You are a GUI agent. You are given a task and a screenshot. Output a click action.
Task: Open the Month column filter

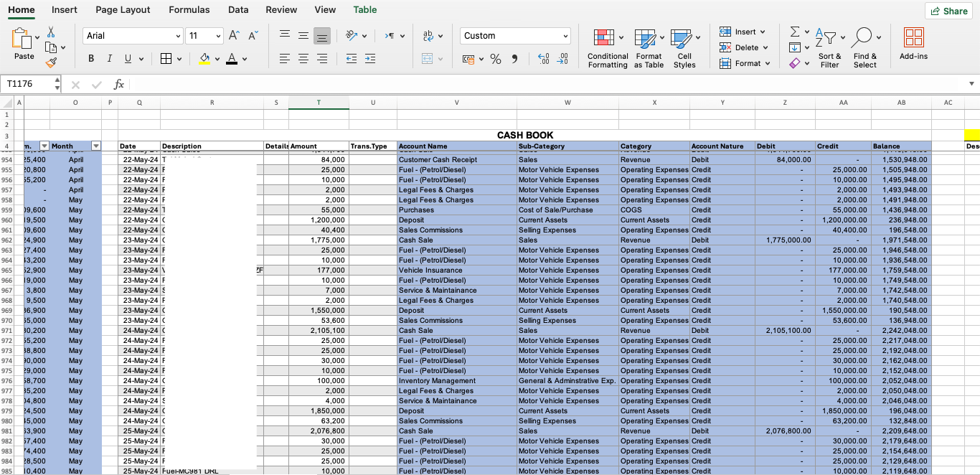tap(96, 146)
